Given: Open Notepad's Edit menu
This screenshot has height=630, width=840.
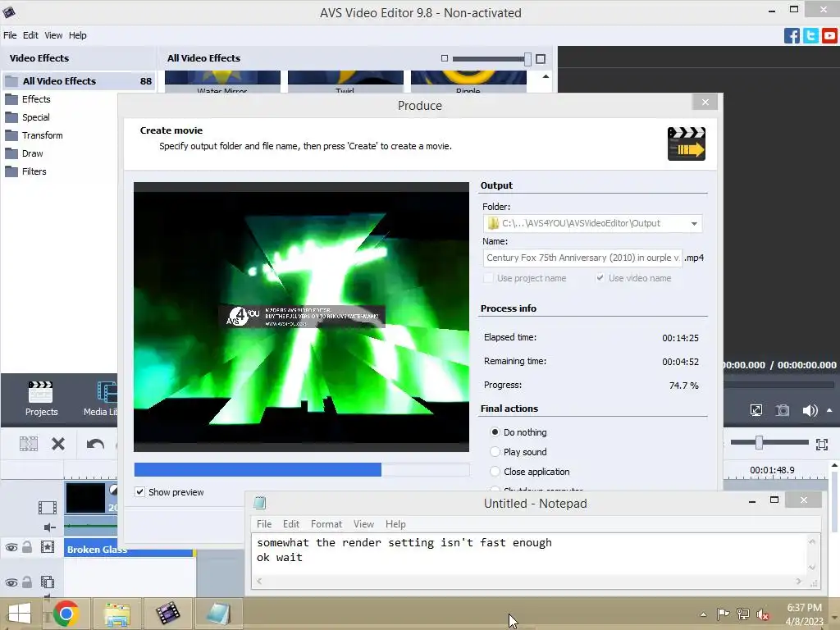Looking at the screenshot, I should pyautogui.click(x=291, y=524).
